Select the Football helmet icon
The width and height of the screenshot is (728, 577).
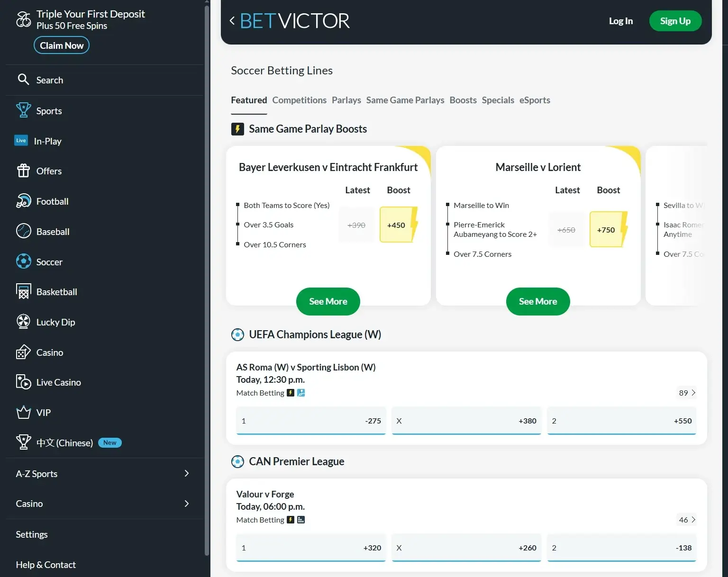23,201
